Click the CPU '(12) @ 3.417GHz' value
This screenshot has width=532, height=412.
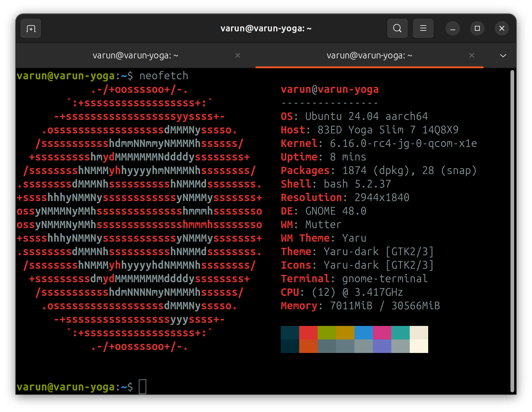[x=357, y=292]
